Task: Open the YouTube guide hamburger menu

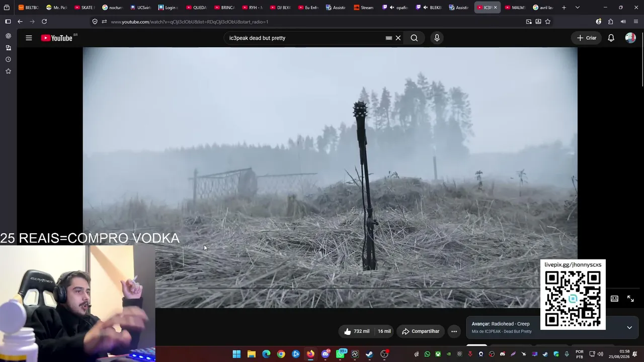Action: (x=29, y=38)
